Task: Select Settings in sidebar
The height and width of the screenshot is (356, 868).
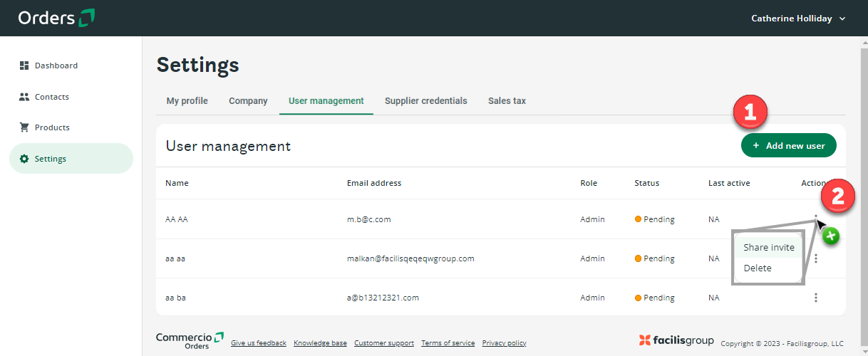Action: click(x=71, y=159)
